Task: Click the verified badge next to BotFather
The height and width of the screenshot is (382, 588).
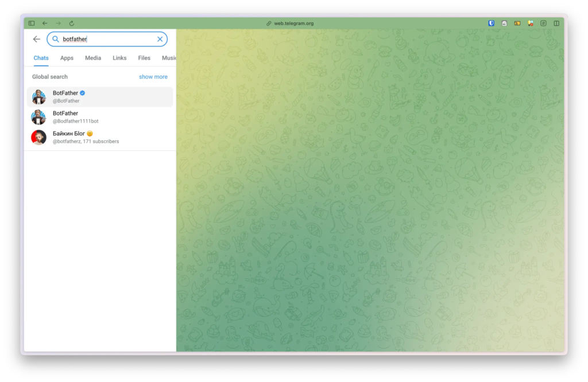Action: coord(83,93)
